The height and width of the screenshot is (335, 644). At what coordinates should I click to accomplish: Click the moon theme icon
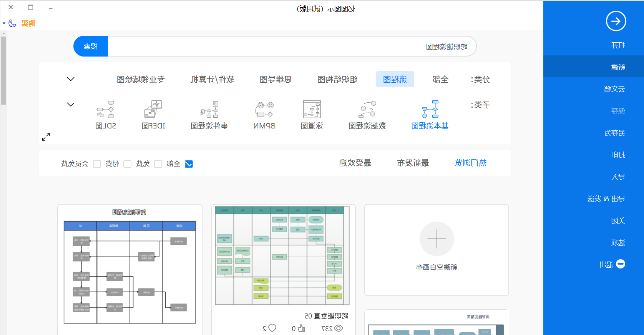(13, 23)
